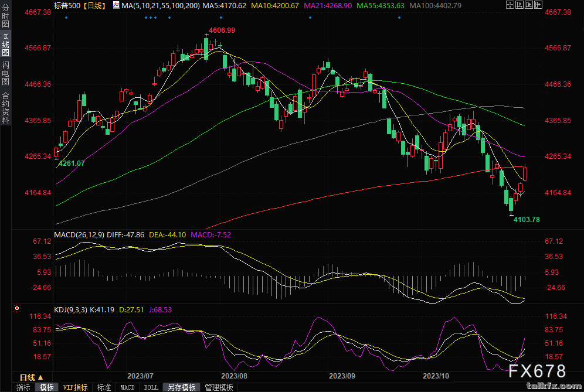Click left axis price label 4566.87
The width and height of the screenshot is (584, 392).
click(x=38, y=48)
